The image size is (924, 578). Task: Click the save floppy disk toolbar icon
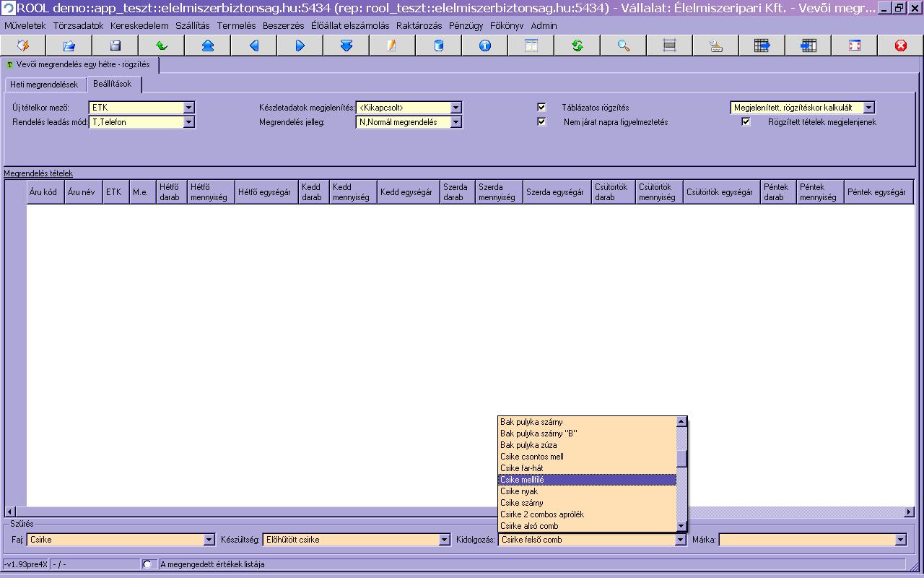[x=115, y=46]
